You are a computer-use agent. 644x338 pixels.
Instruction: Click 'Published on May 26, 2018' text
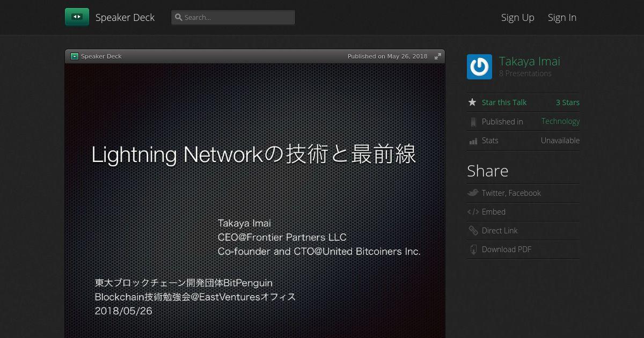pyautogui.click(x=387, y=56)
